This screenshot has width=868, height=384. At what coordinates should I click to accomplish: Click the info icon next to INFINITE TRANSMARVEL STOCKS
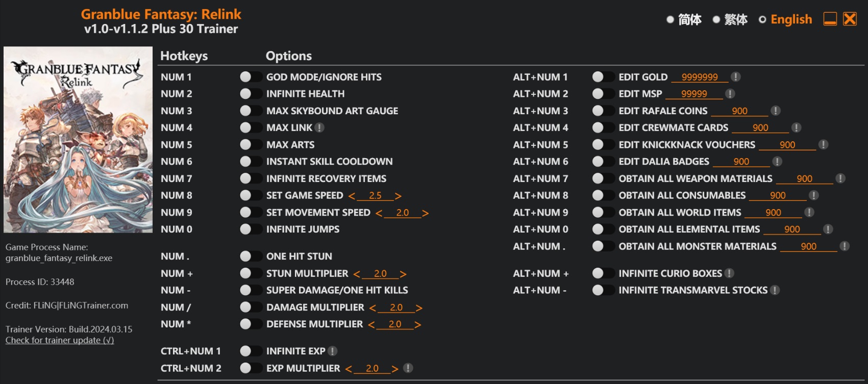pos(775,290)
